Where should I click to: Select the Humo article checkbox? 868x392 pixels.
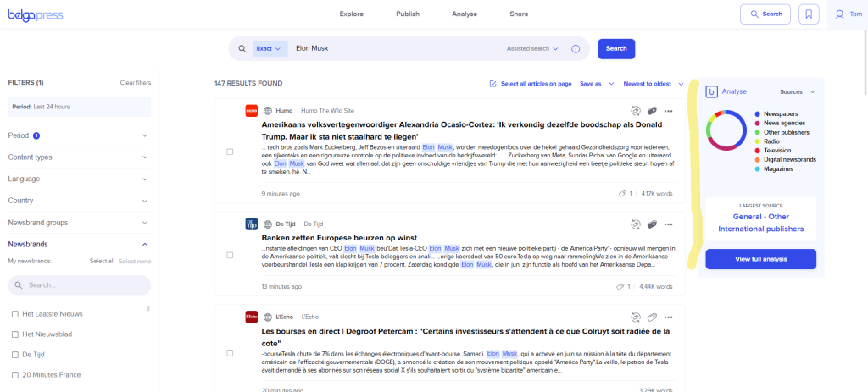(230, 152)
